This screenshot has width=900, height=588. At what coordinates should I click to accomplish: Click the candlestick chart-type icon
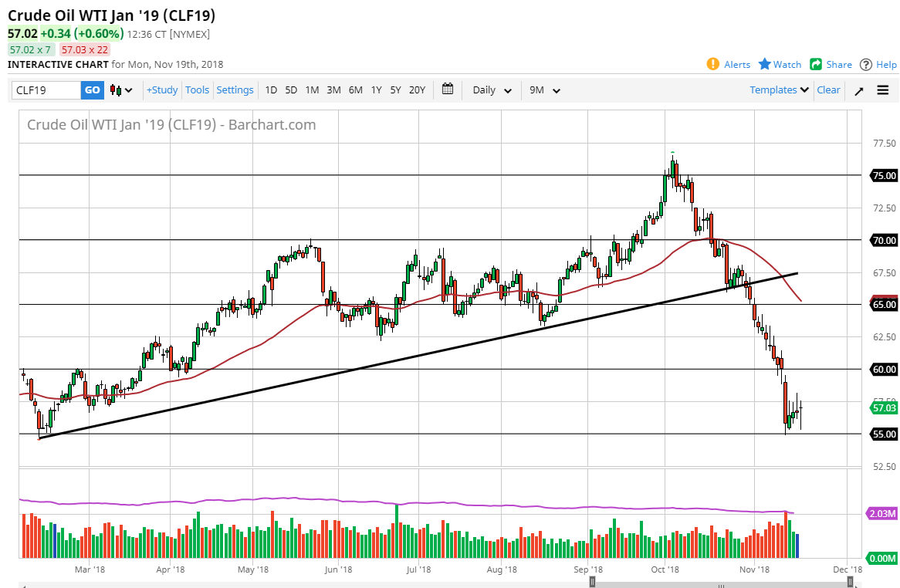[x=113, y=90]
